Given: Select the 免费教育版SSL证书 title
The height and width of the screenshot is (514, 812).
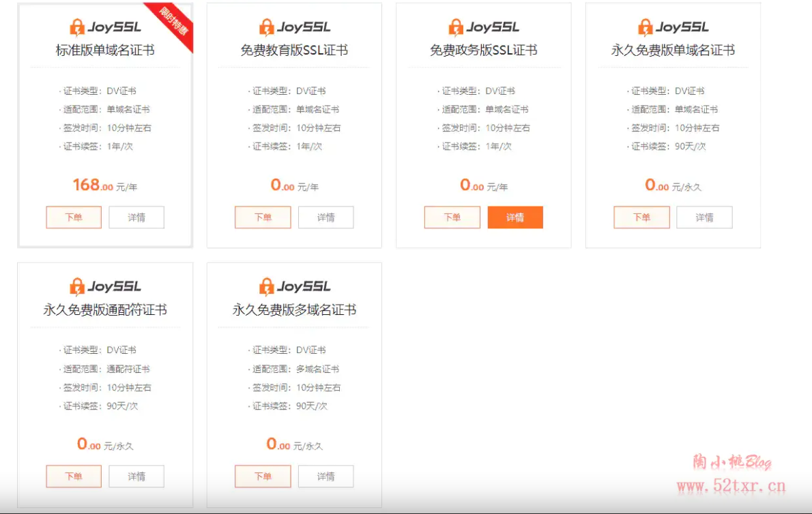Looking at the screenshot, I should click(294, 50).
